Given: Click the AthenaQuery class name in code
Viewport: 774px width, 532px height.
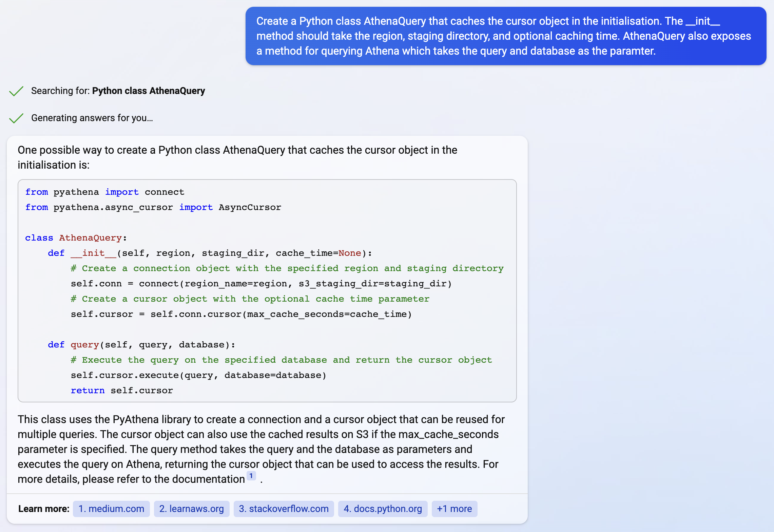Looking at the screenshot, I should pyautogui.click(x=90, y=237).
